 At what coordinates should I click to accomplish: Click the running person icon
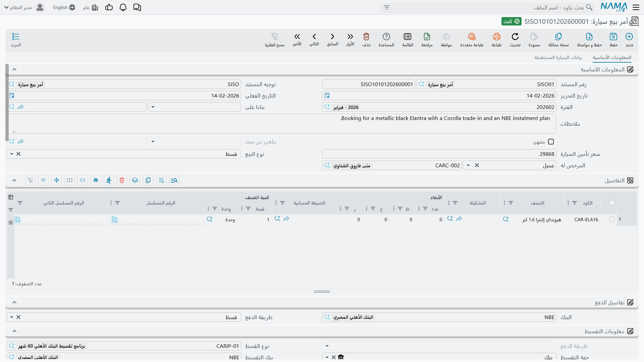point(109,180)
